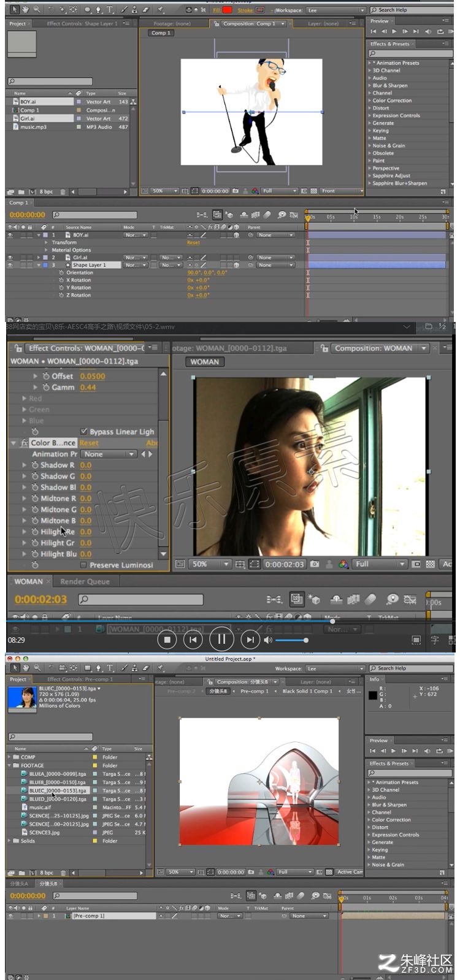Image resolution: width=460 pixels, height=980 pixels.
Task: Click the Search Help field in top screenshot
Action: coord(411,10)
